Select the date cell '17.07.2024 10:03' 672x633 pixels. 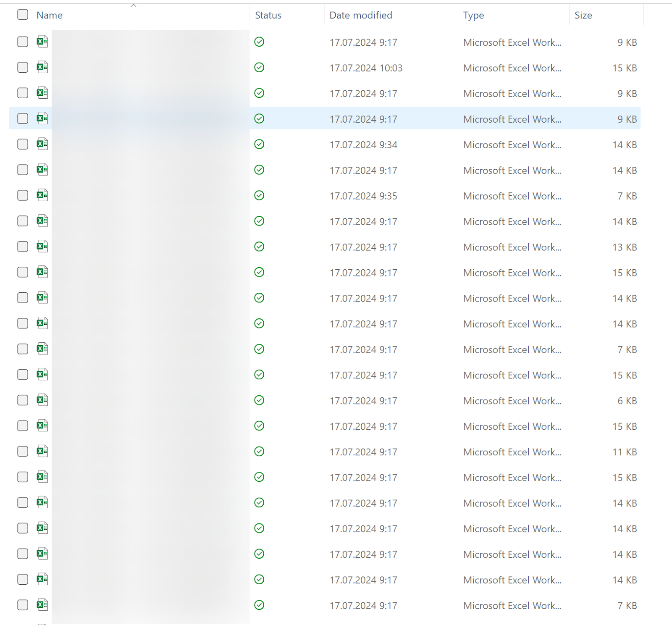pos(366,68)
